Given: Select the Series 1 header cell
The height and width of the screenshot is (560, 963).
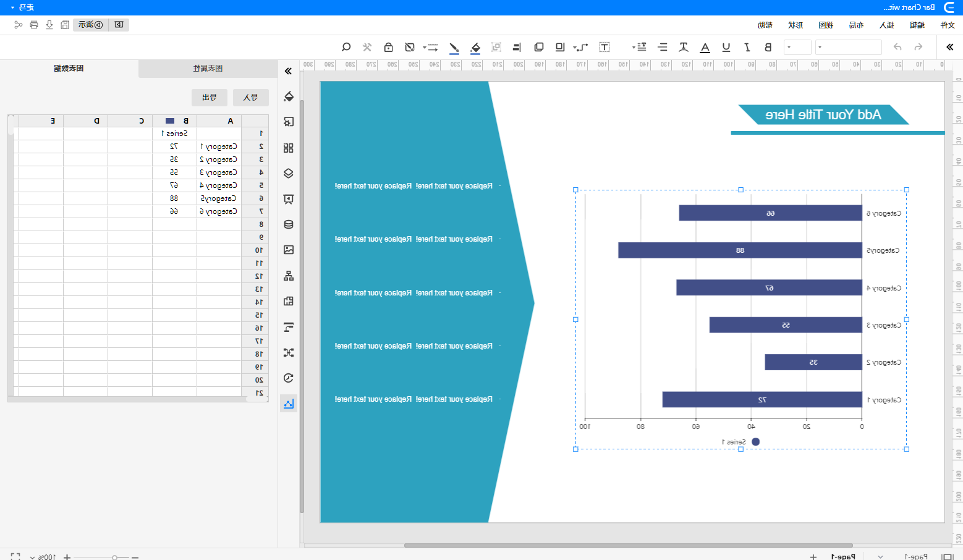Looking at the screenshot, I should coord(174,134).
